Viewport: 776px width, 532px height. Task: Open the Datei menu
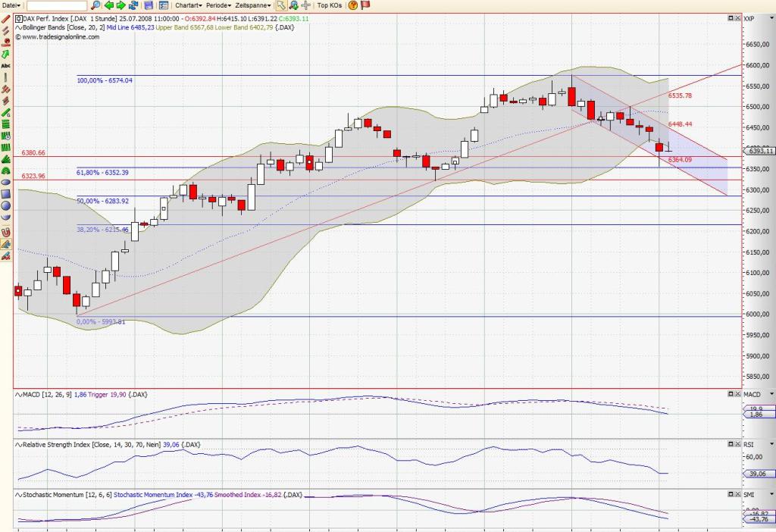point(11,5)
